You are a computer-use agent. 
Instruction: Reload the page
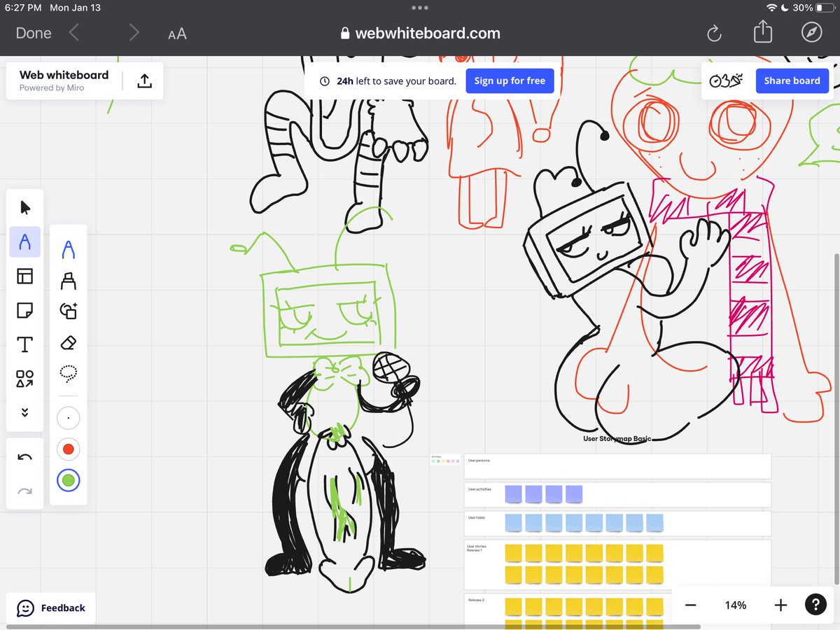coord(714,33)
